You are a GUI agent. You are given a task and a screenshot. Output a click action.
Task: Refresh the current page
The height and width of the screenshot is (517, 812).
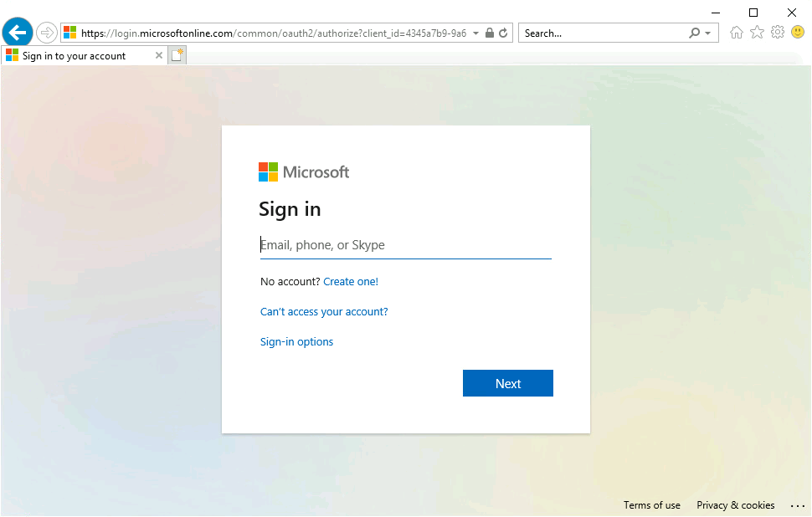[x=502, y=32]
